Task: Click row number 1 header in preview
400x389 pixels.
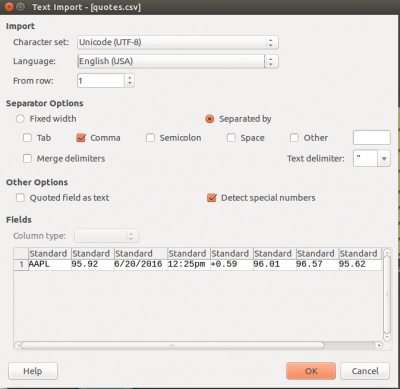Action: coord(21,265)
